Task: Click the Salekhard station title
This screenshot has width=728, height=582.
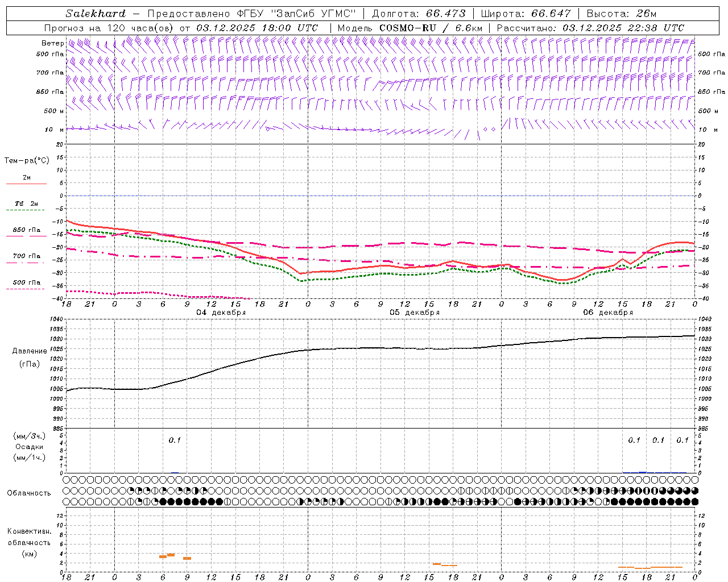Action: pos(96,14)
